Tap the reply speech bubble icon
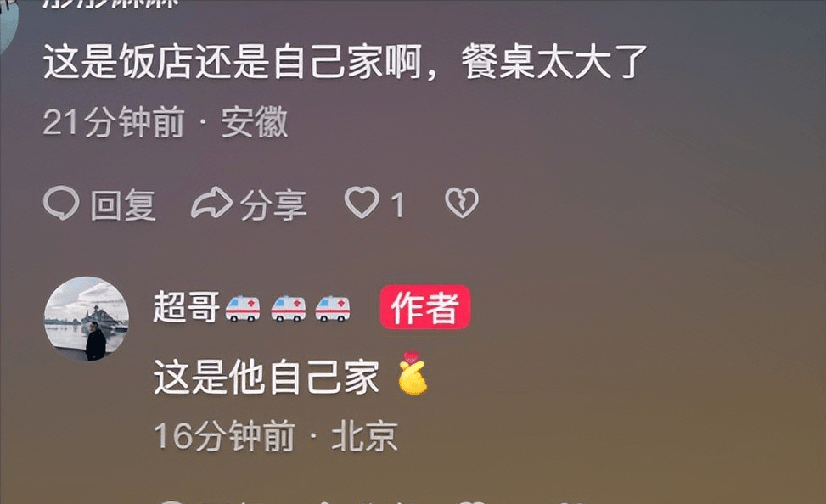 61,203
